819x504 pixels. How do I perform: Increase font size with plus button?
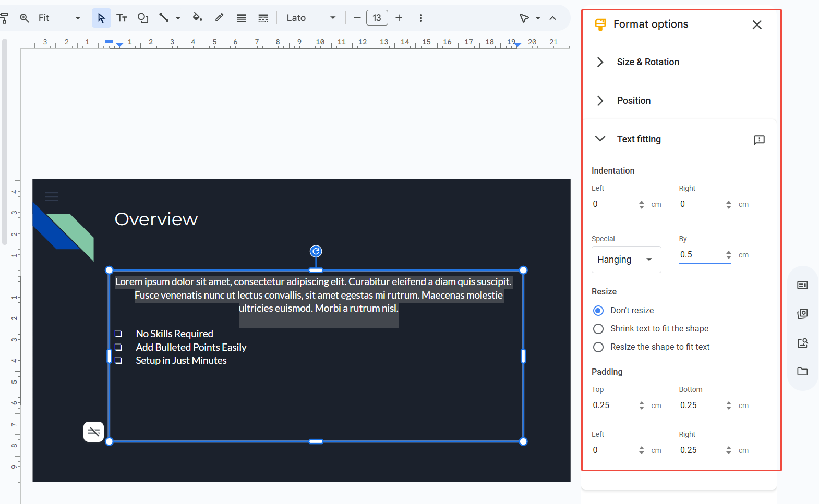pyautogui.click(x=399, y=18)
